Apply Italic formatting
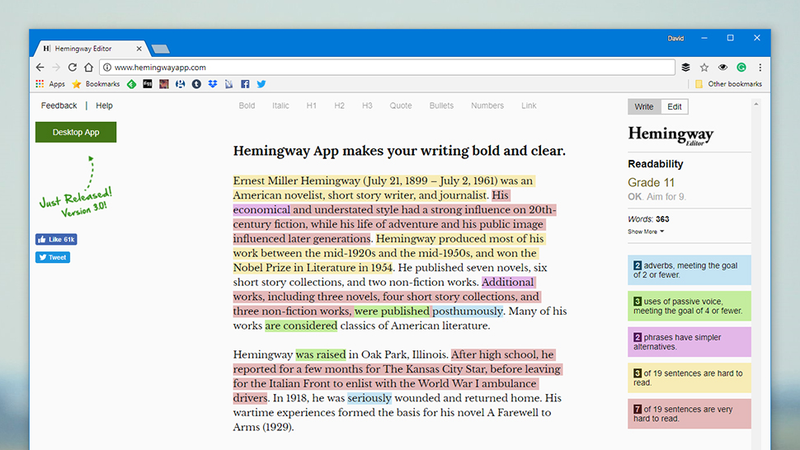The image size is (800, 450). (281, 106)
